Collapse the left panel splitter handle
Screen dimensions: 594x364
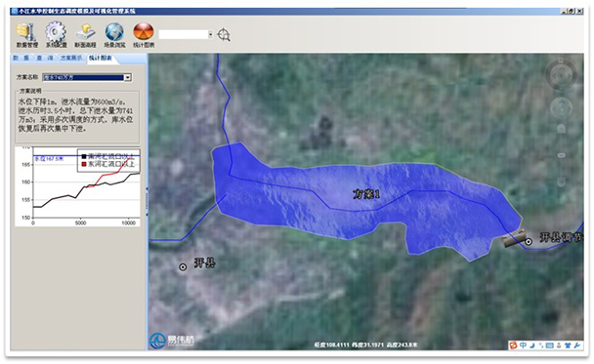147,201
